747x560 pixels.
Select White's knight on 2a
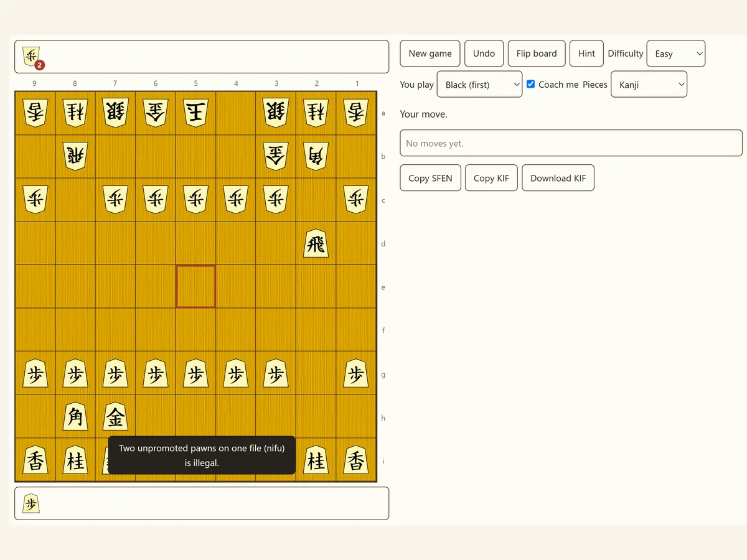pyautogui.click(x=316, y=113)
